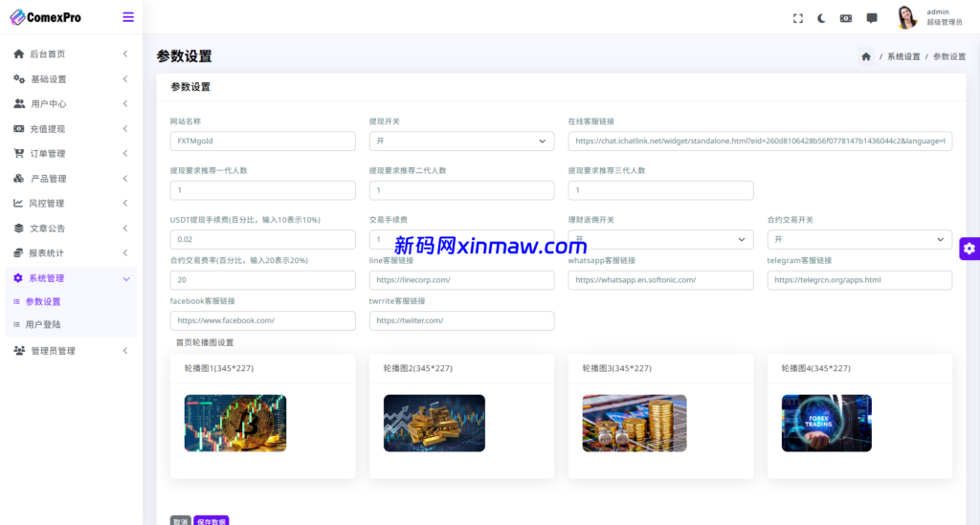Click the 用户中心 users icon
Image resolution: width=980 pixels, height=525 pixels.
[x=19, y=103]
